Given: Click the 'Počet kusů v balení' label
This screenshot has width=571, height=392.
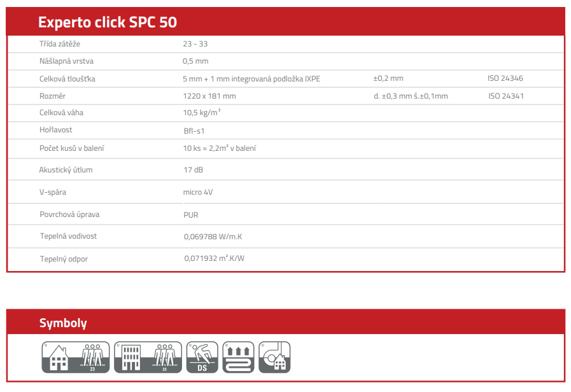Looking at the screenshot, I should [x=72, y=148].
